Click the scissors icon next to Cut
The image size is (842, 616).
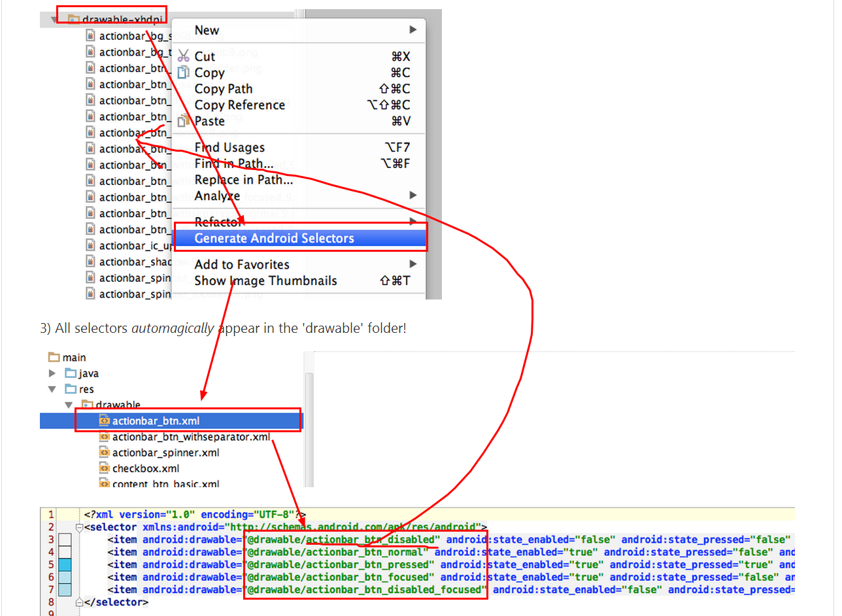[x=184, y=56]
